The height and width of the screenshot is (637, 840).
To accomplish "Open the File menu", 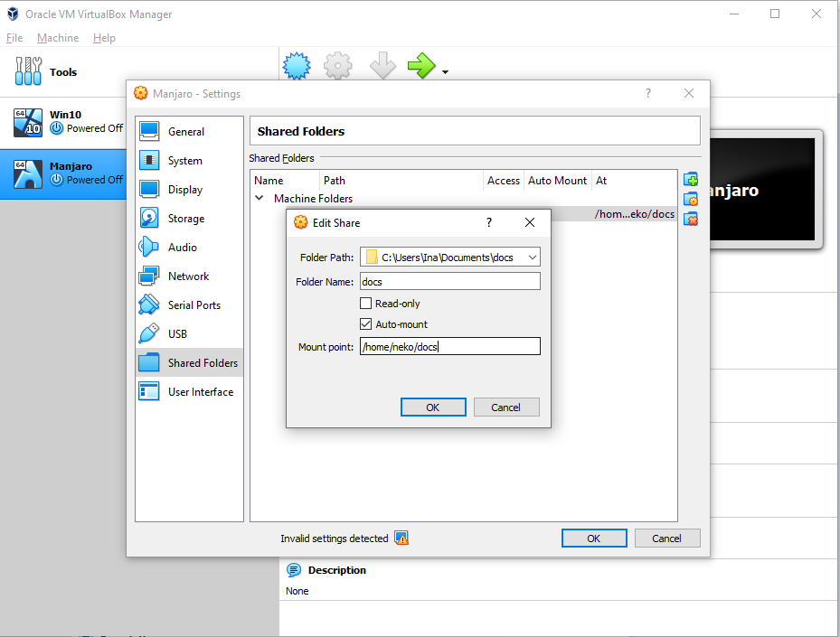I will [14, 37].
